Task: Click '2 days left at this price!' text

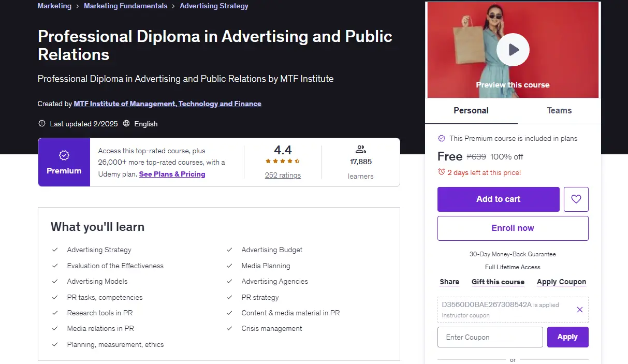Action: 484,172
